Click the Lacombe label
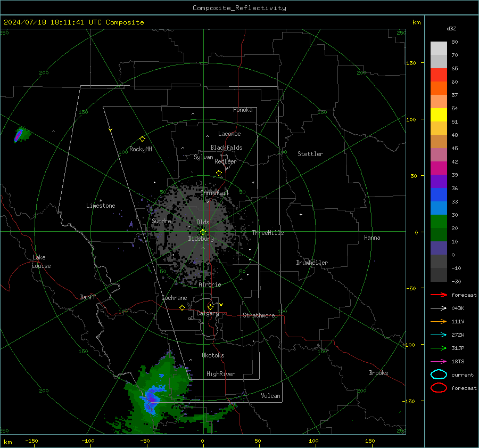479x448 pixels. tap(229, 134)
